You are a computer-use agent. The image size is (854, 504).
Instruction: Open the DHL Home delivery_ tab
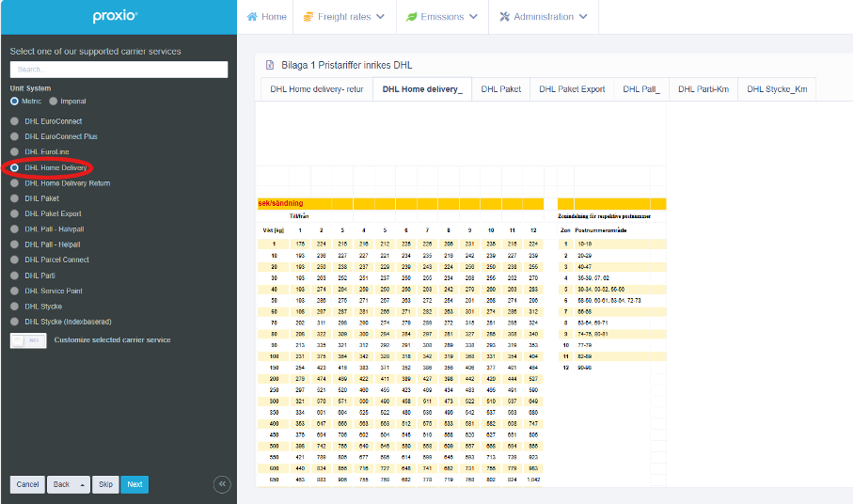point(422,89)
